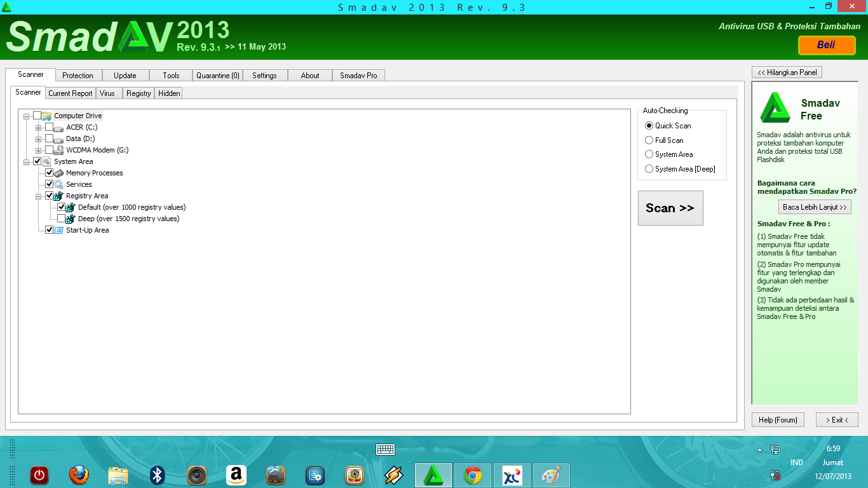The width and height of the screenshot is (868, 488).
Task: Click the IND language indicator in the tray
Action: [x=797, y=463]
